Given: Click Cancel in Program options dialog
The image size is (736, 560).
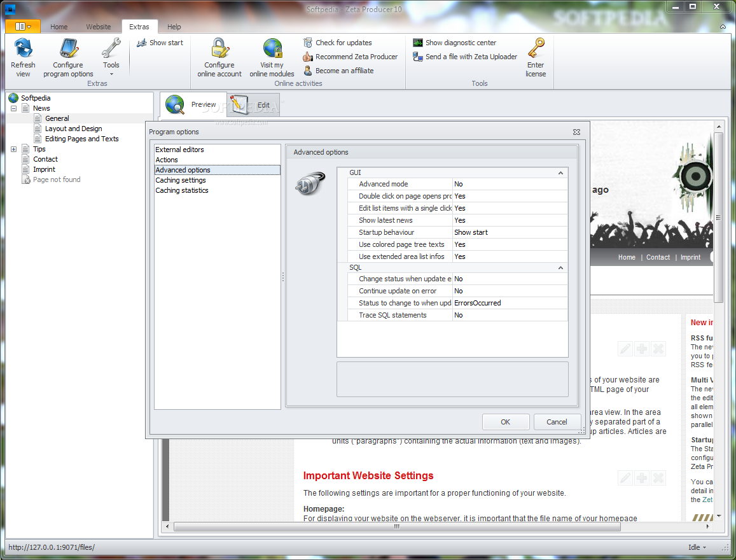Looking at the screenshot, I should pyautogui.click(x=557, y=422).
